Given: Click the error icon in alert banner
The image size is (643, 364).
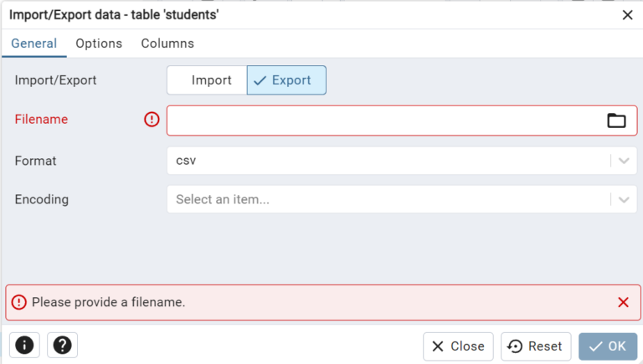Looking at the screenshot, I should coord(18,302).
